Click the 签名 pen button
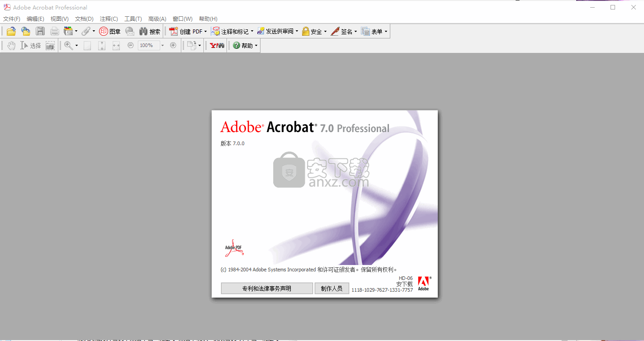 pyautogui.click(x=341, y=31)
